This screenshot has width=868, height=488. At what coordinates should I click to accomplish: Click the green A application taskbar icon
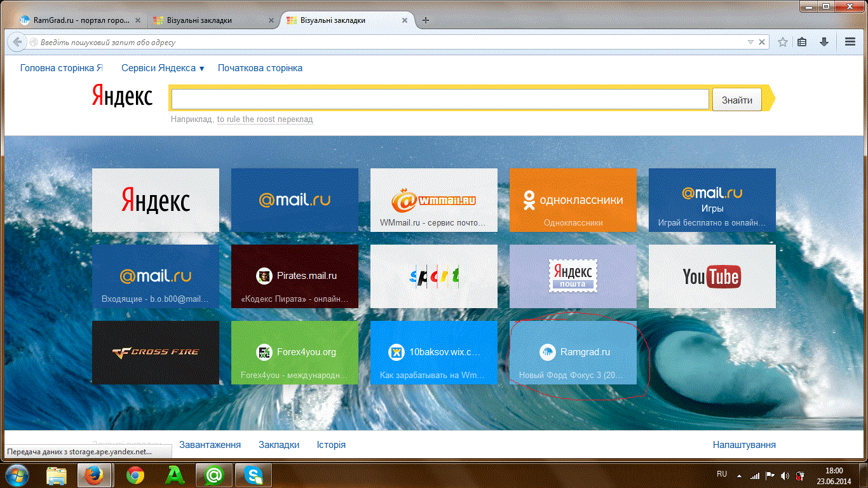[x=174, y=475]
